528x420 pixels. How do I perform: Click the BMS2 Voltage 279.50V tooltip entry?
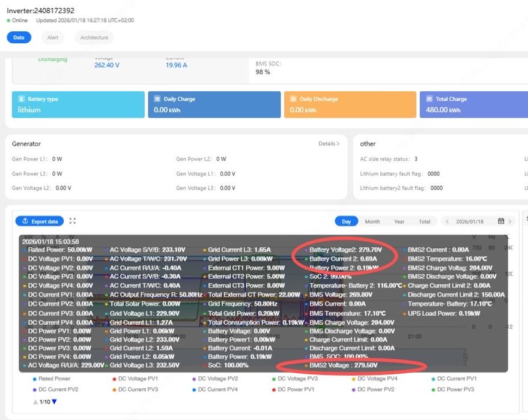(341, 365)
